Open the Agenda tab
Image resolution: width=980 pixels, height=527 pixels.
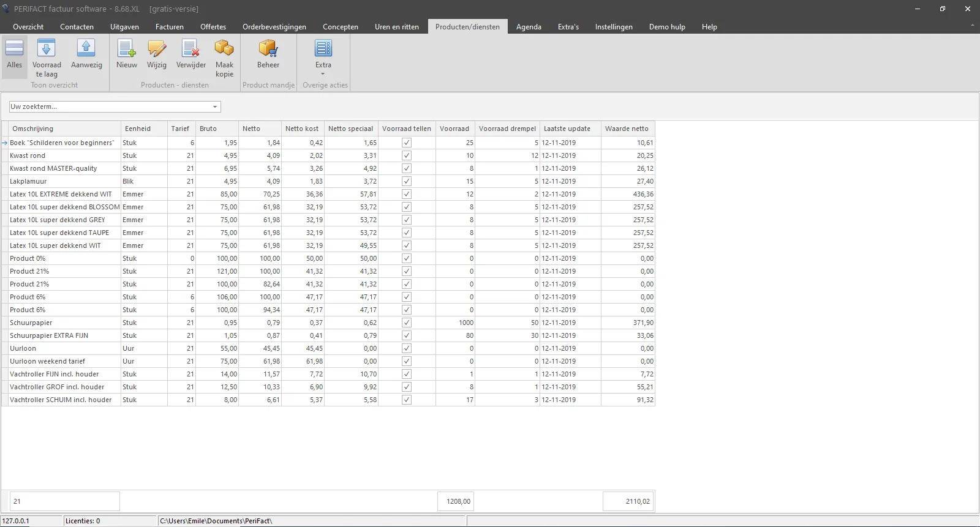pyautogui.click(x=529, y=27)
